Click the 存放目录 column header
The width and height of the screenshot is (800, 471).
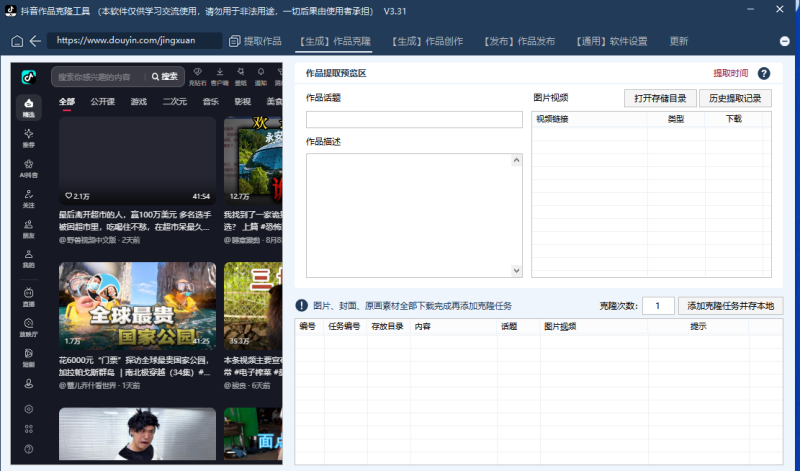click(388, 326)
